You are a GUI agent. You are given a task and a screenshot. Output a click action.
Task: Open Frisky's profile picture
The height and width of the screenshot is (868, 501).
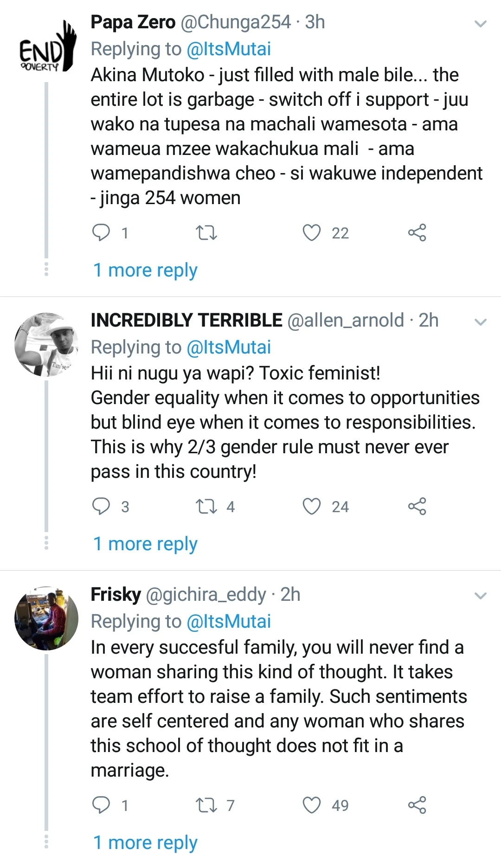tap(46, 618)
